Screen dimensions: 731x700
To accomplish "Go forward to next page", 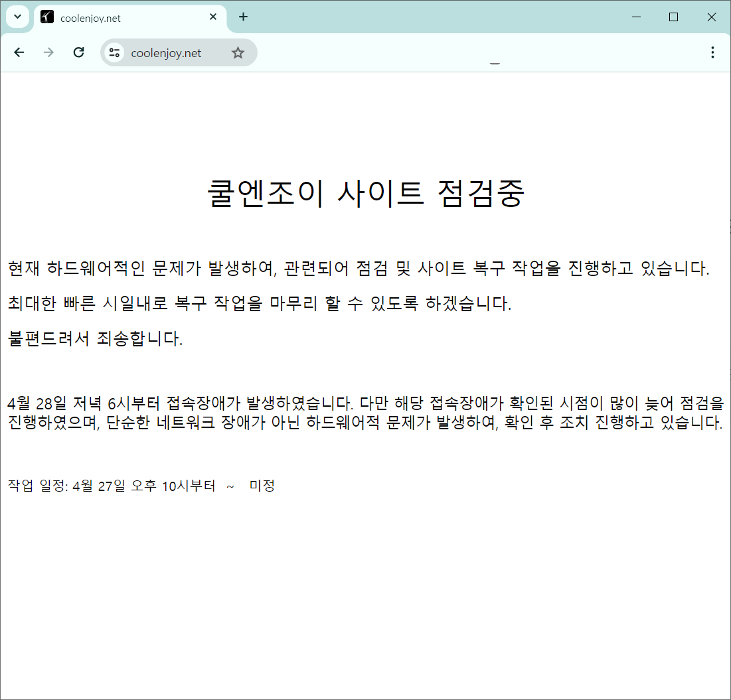I will click(48, 52).
